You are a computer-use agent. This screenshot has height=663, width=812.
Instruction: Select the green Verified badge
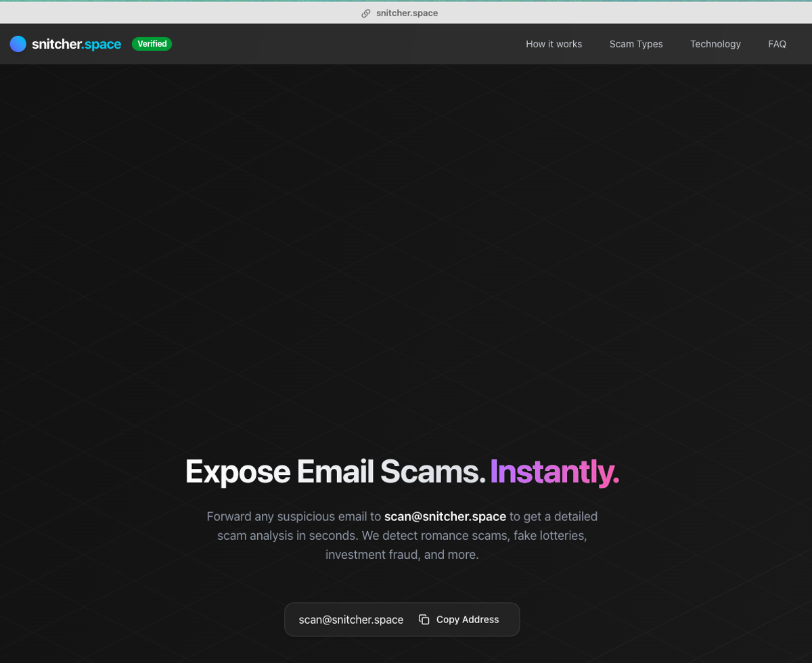(152, 44)
